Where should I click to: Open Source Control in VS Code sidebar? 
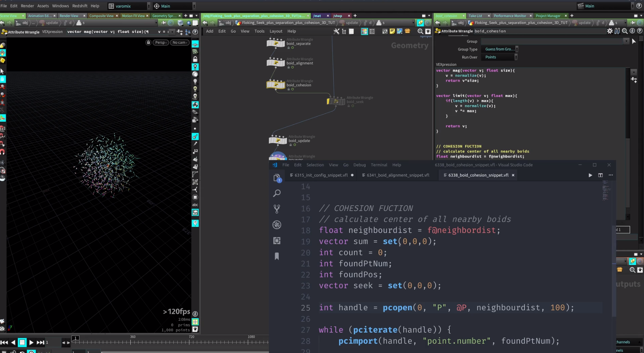277,209
